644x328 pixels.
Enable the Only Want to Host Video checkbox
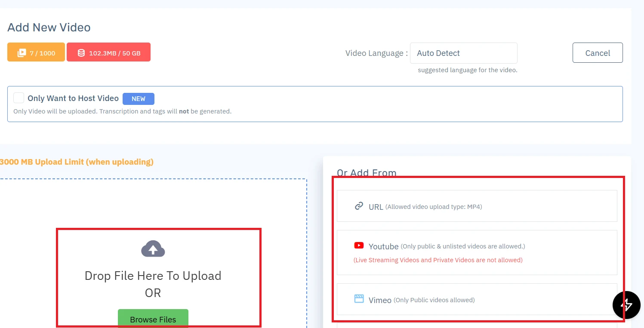point(18,98)
